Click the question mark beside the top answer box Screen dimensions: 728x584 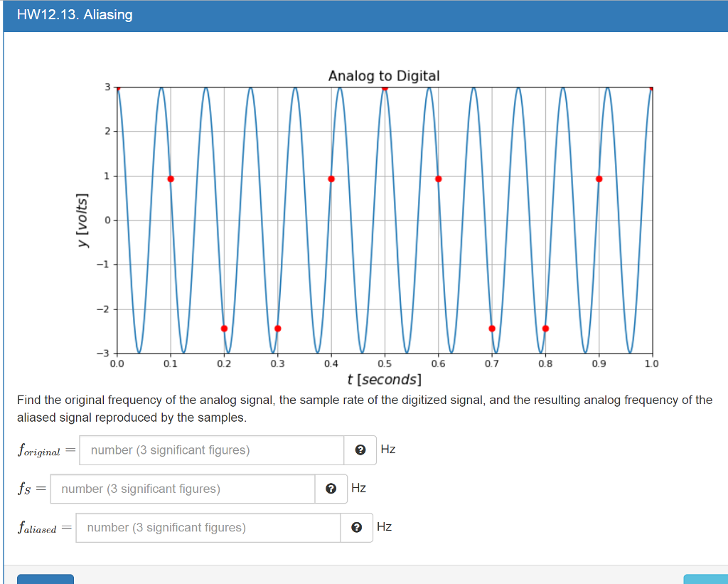point(361,450)
